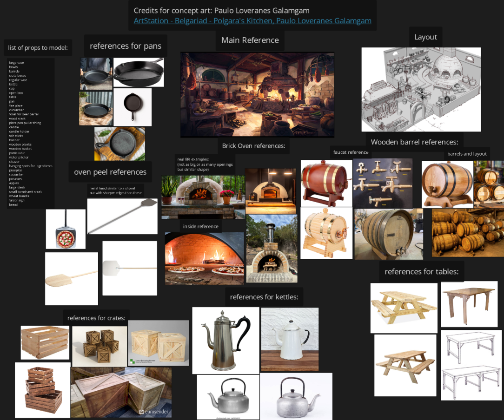504x420 pixels.
Task: Select the 'Layout' heading
Action: (x=425, y=37)
